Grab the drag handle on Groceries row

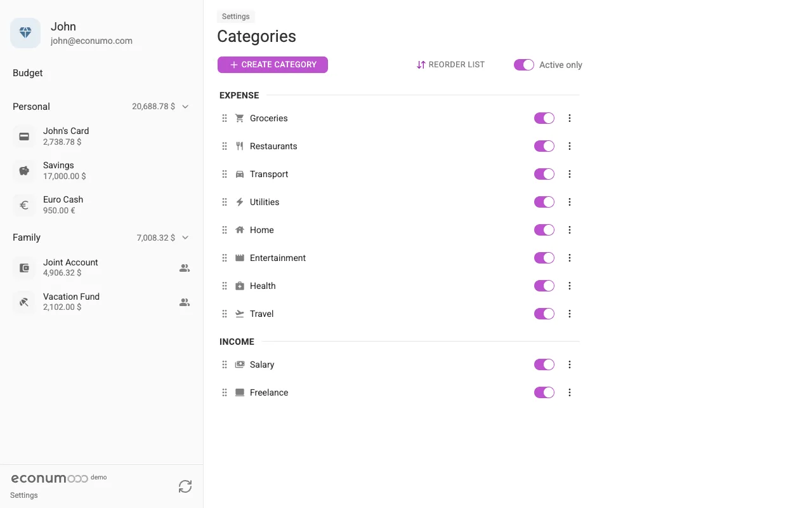coord(225,118)
